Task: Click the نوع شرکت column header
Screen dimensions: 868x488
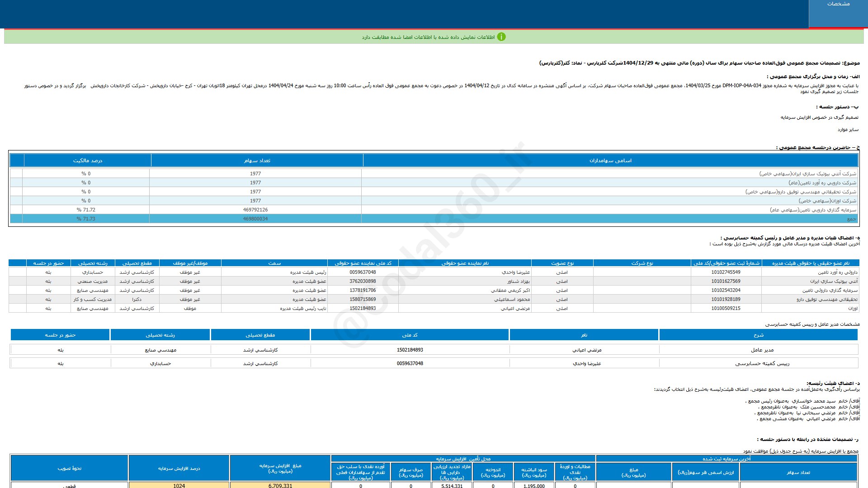Action: tap(642, 263)
